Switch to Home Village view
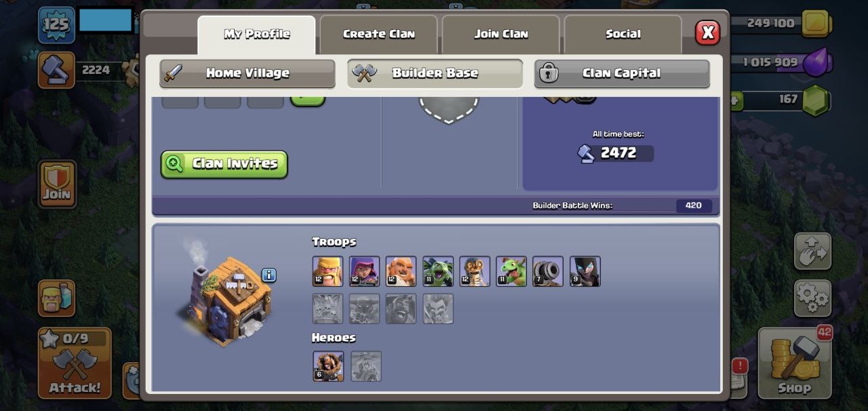Screen dimensions: 868x411 pos(248,73)
